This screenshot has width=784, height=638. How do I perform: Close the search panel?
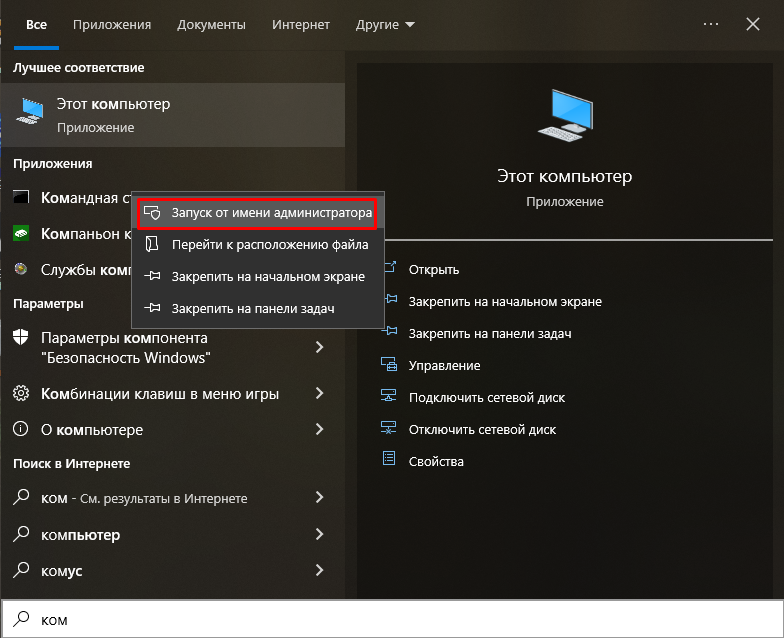click(752, 24)
